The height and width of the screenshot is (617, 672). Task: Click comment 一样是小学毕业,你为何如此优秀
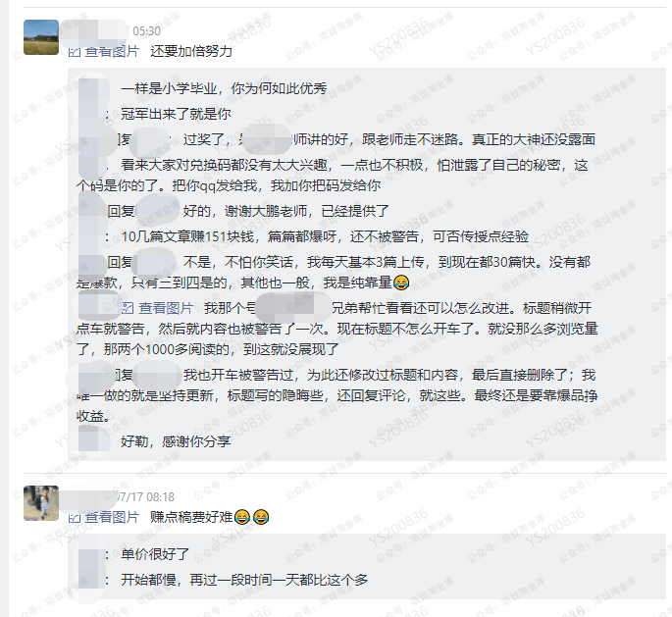pos(224,88)
